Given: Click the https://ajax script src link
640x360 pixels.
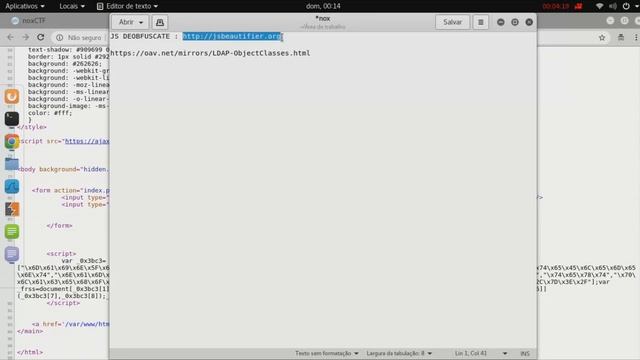Looking at the screenshot, I should (87, 141).
